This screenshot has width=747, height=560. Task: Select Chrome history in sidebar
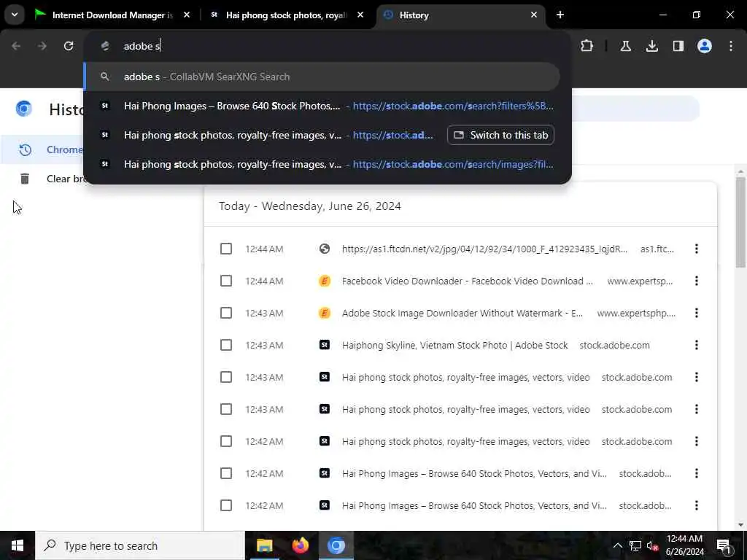[43, 149]
